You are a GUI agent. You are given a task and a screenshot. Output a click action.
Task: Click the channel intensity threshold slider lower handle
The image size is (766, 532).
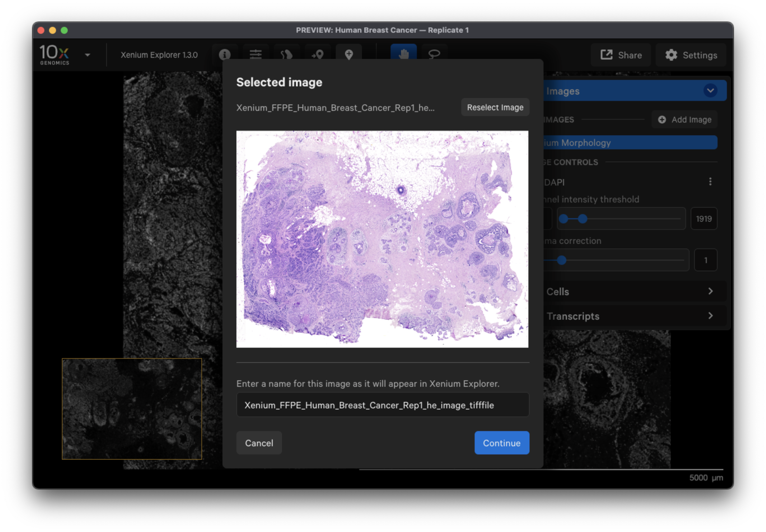pyautogui.click(x=563, y=219)
